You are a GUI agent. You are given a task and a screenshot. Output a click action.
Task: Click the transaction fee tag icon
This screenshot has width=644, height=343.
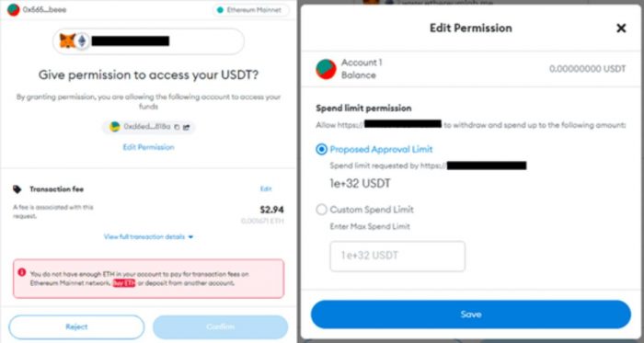(x=17, y=189)
